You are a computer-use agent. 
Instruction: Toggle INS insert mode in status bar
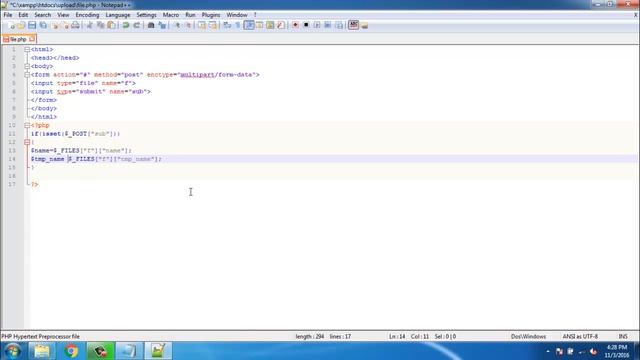click(623, 337)
